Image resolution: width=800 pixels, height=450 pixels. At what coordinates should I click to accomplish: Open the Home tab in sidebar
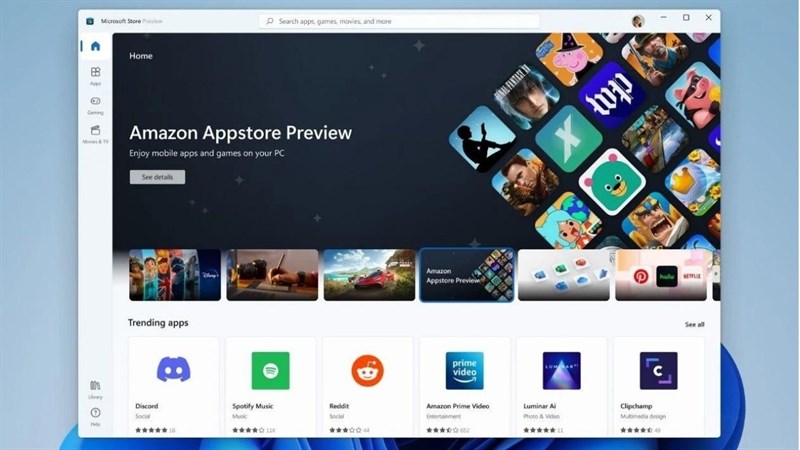pyautogui.click(x=95, y=46)
